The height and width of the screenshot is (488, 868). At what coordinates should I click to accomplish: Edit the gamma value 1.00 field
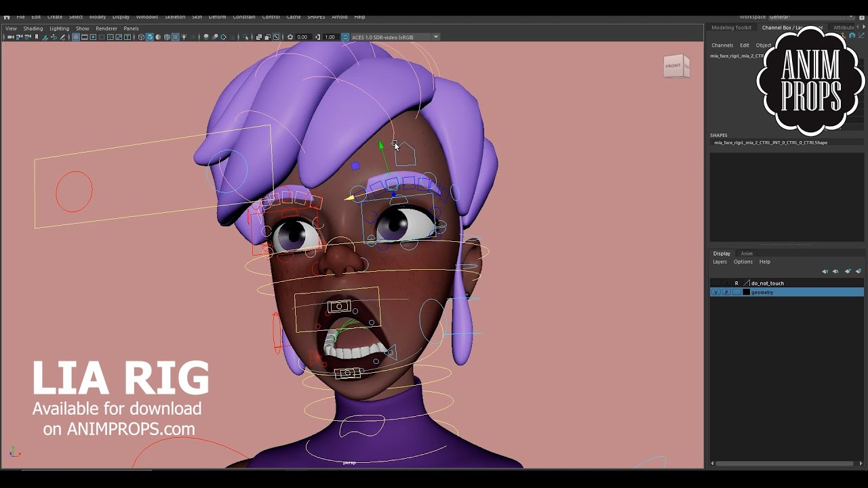pos(330,37)
